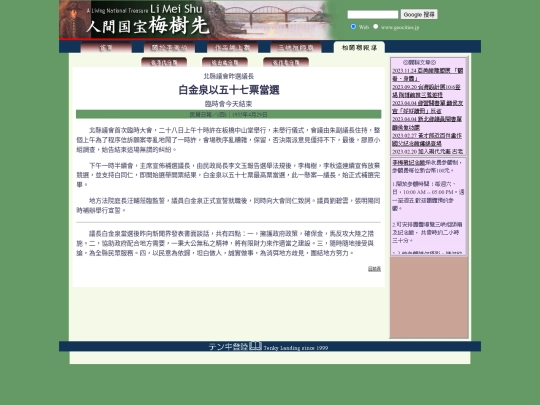Viewport: 540px width, 405px height.
Task: Open the 2023.02.20 related article link
Action: (427, 151)
